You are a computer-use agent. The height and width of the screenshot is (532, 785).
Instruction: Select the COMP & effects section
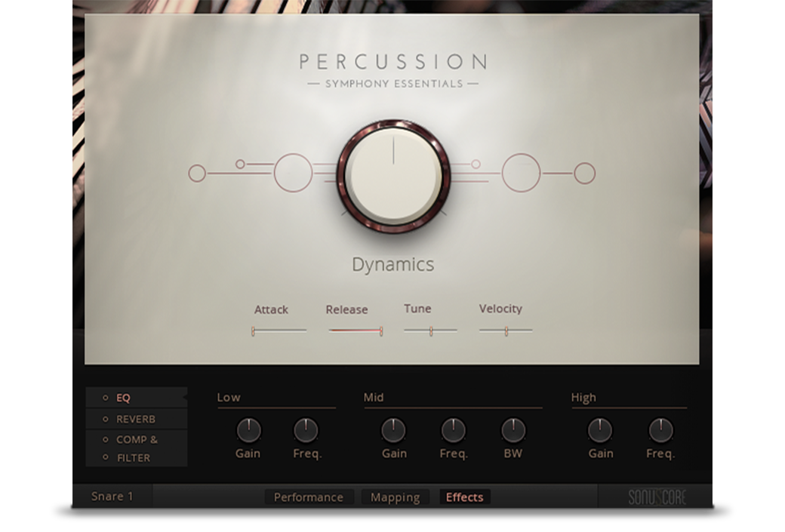point(137,439)
